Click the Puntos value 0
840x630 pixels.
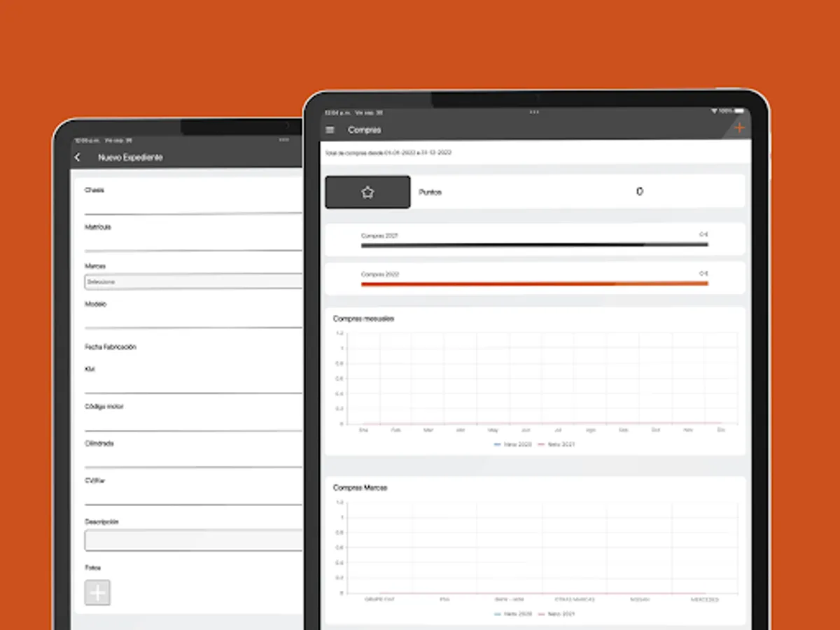tap(640, 192)
